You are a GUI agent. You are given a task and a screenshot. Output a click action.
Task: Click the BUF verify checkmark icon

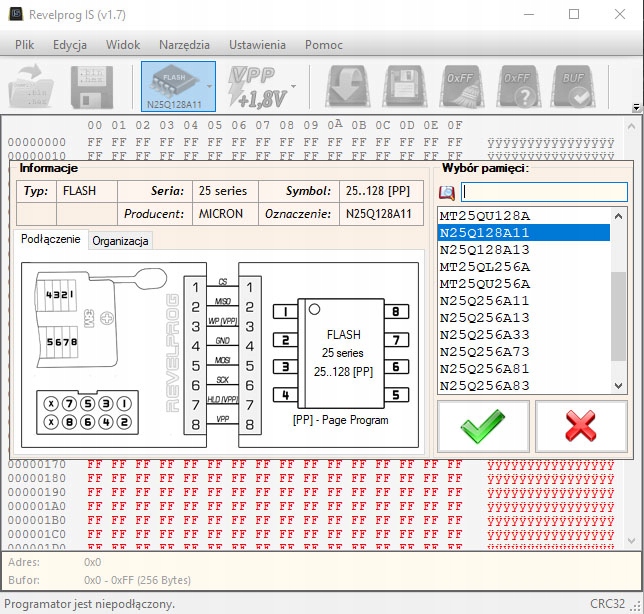click(574, 86)
